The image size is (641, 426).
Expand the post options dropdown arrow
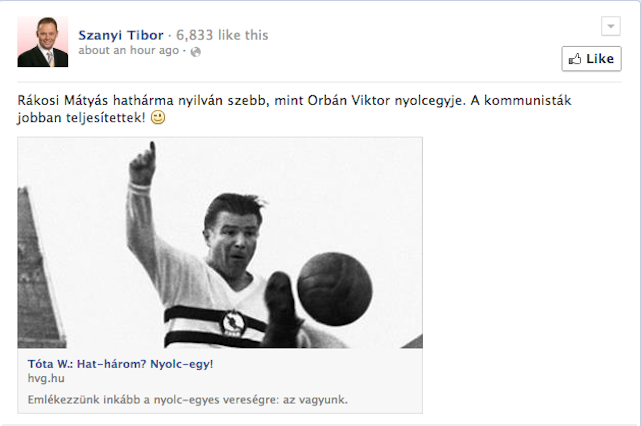[x=611, y=27]
